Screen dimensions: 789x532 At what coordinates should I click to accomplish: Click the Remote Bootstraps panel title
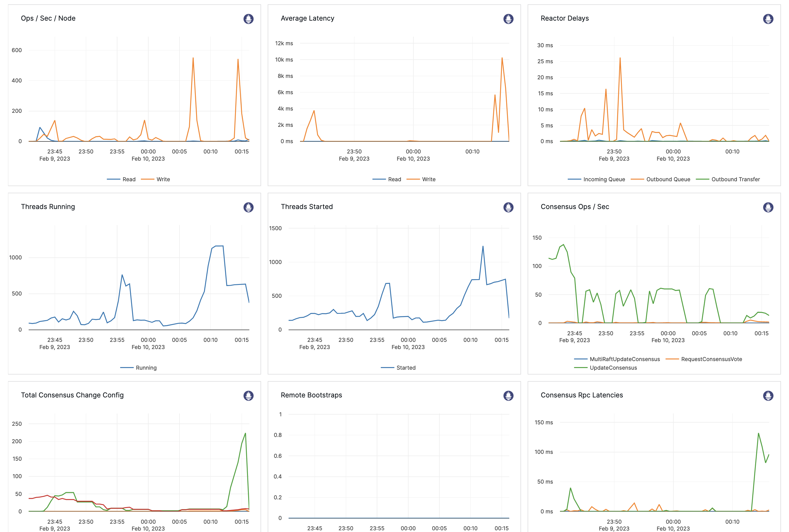(311, 395)
